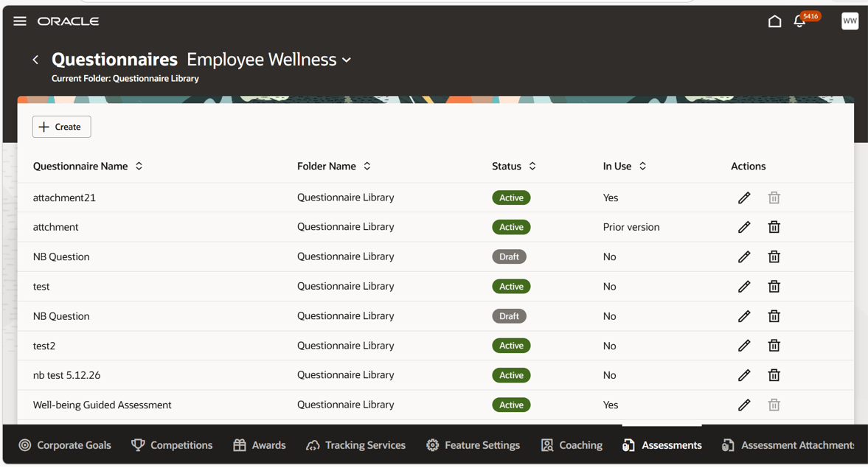Delete the nb test 5.12.26 questionnaire

point(774,375)
